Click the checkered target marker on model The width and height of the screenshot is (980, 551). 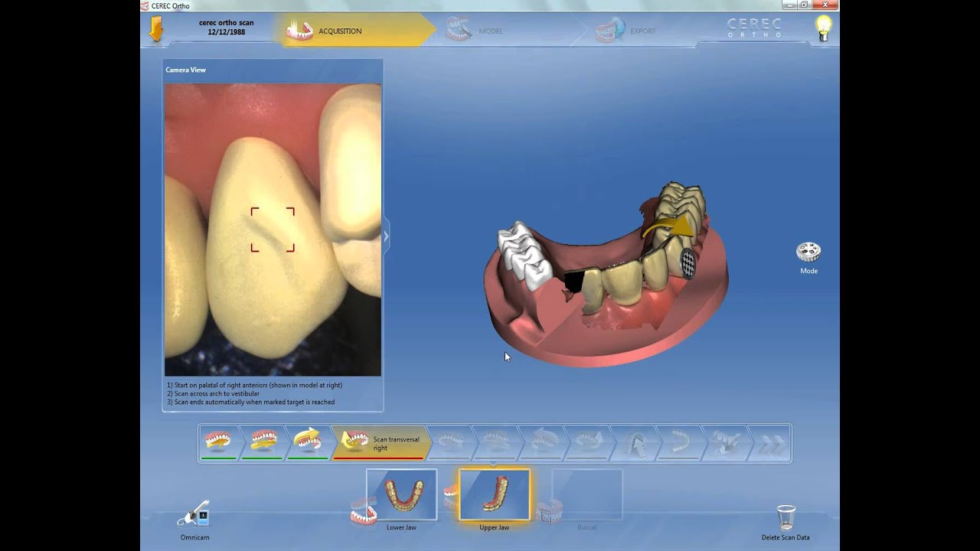(688, 264)
